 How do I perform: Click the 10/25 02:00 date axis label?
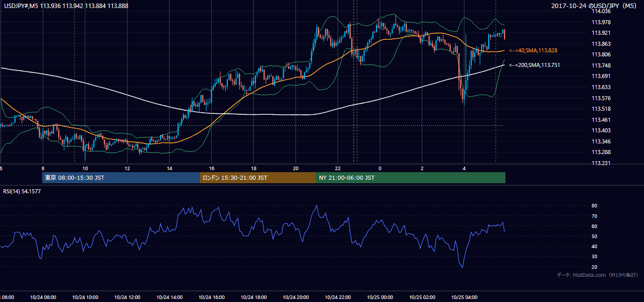coord(422,297)
